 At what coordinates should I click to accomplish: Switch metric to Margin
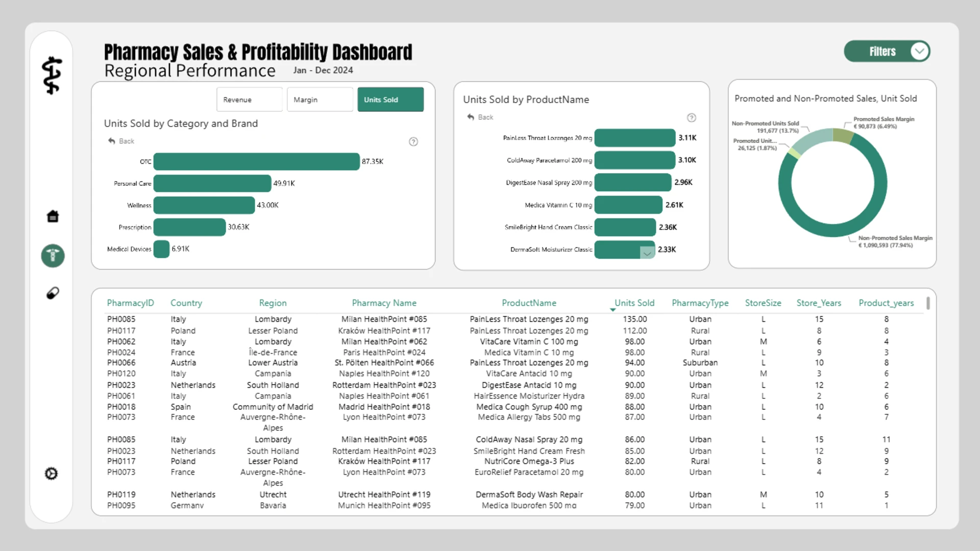320,99
